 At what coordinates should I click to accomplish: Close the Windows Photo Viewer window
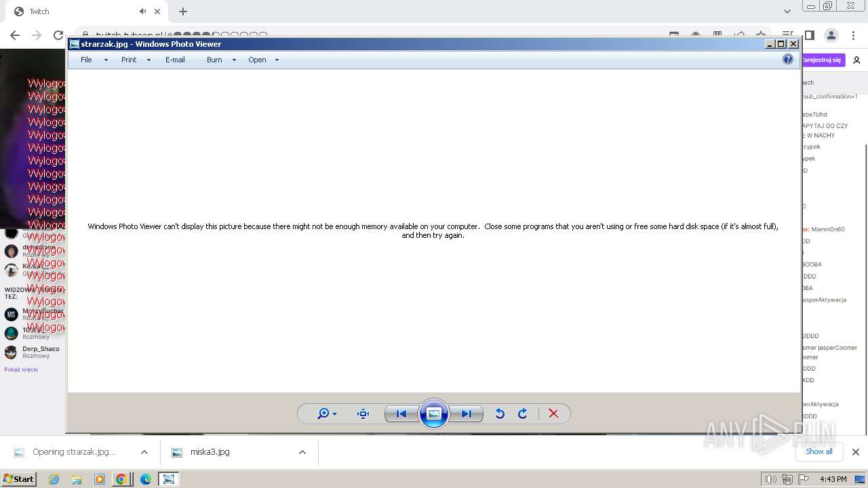(793, 44)
